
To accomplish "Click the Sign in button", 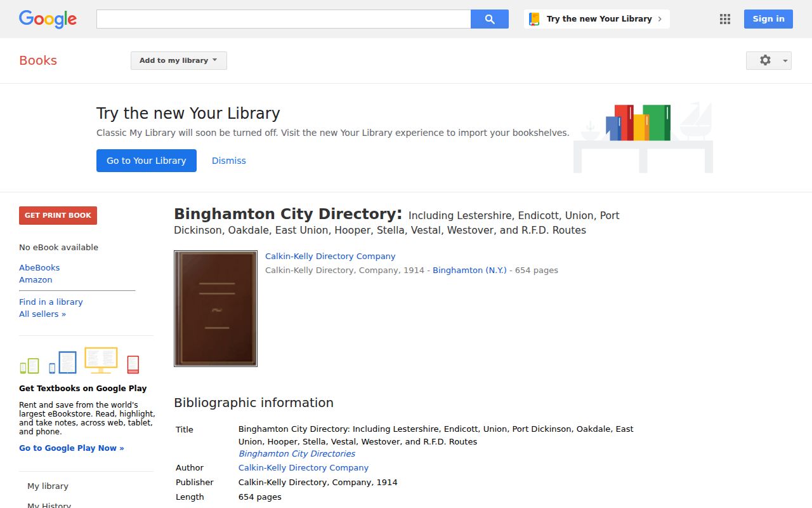I will pyautogui.click(x=768, y=19).
